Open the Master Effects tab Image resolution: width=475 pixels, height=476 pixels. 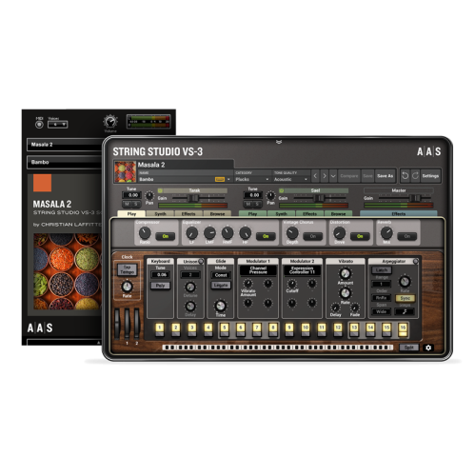399,213
